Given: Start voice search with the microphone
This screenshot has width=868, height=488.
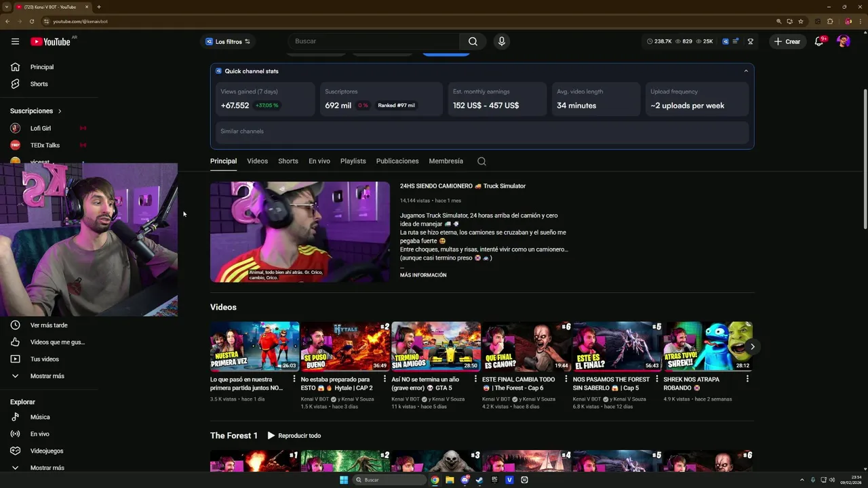Looking at the screenshot, I should pyautogui.click(x=502, y=41).
